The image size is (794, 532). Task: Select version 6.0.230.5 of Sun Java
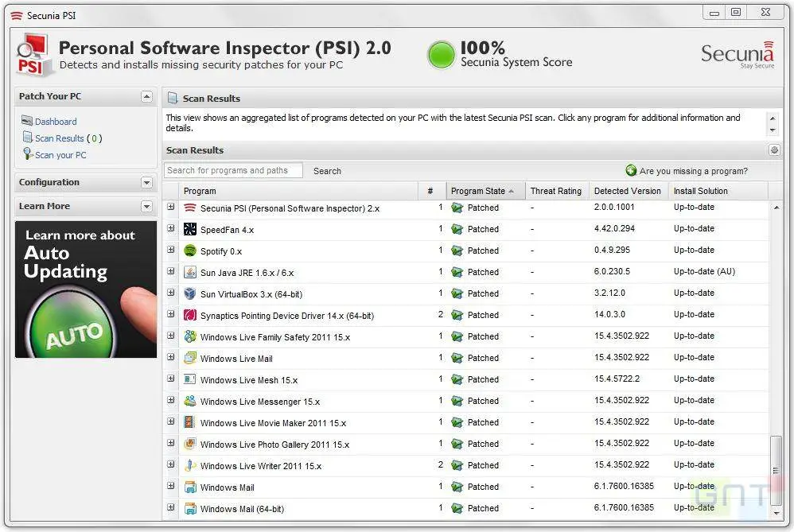pyautogui.click(x=613, y=271)
